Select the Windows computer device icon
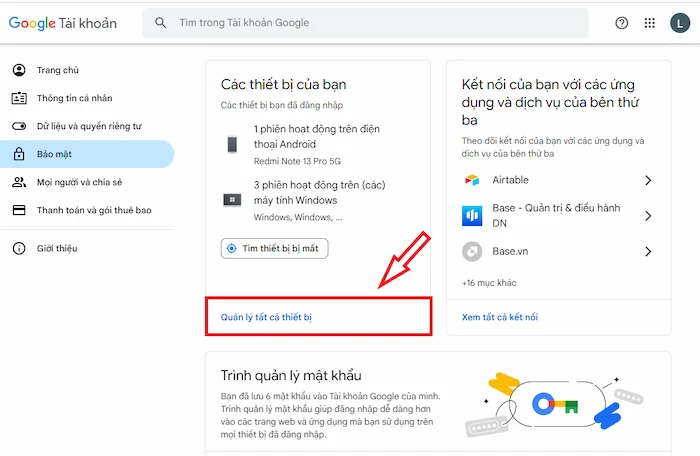 (232, 200)
